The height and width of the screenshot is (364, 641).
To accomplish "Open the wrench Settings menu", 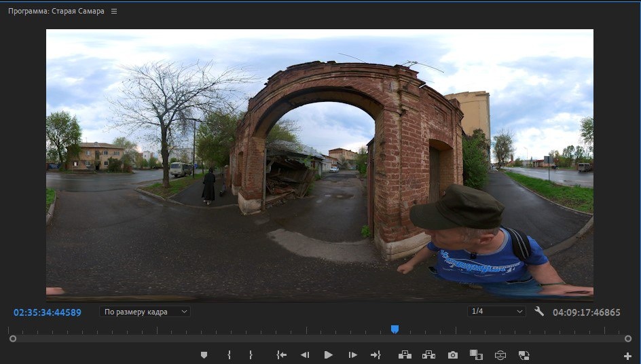I will 539,312.
